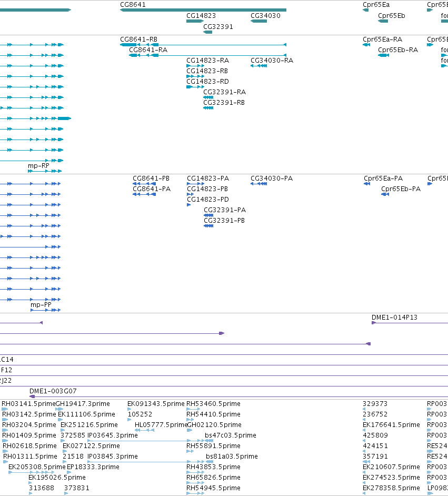Screen dimensions: 448x496
Task: Open EST EK176641.5prime
Action: coord(391,424)
